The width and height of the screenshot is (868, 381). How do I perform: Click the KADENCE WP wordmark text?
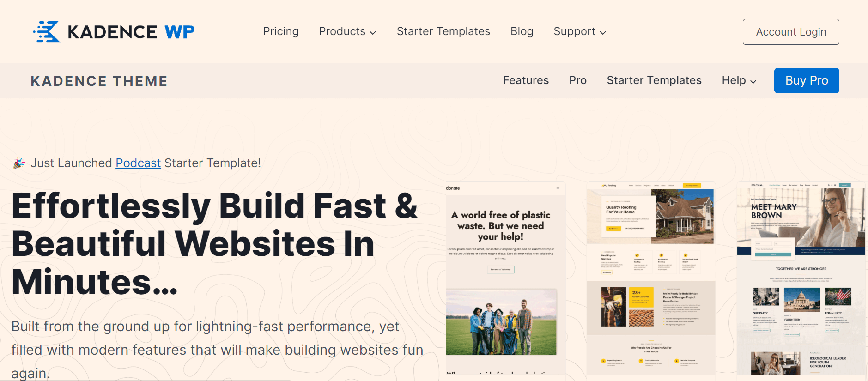[131, 32]
